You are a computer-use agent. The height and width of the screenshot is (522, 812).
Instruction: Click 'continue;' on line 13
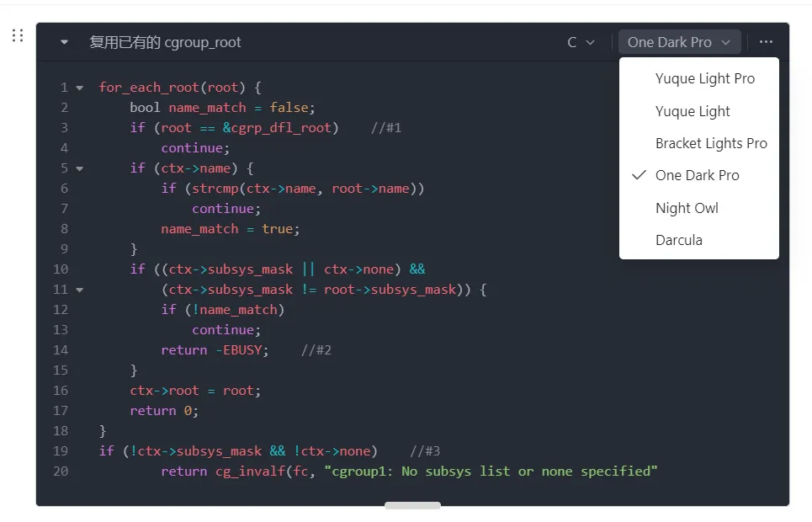pos(227,330)
